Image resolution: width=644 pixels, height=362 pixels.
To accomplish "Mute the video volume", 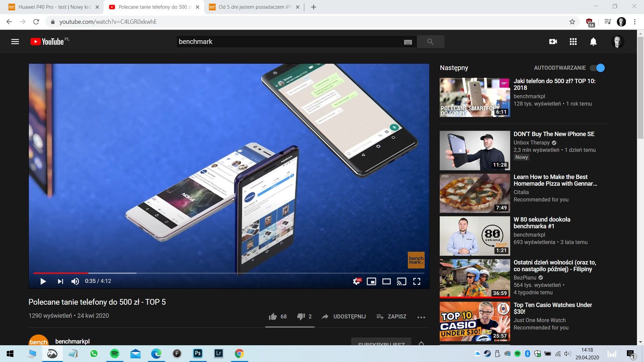I will point(75,281).
